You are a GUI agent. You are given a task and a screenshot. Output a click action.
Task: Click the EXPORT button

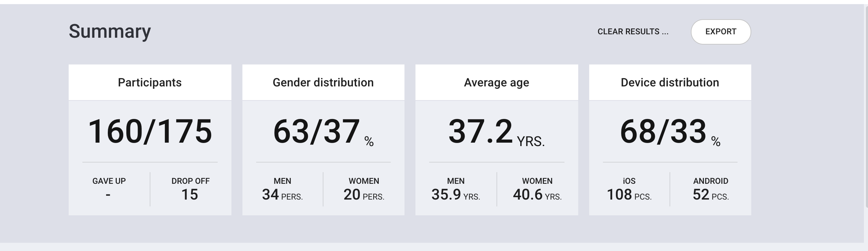[x=721, y=32]
